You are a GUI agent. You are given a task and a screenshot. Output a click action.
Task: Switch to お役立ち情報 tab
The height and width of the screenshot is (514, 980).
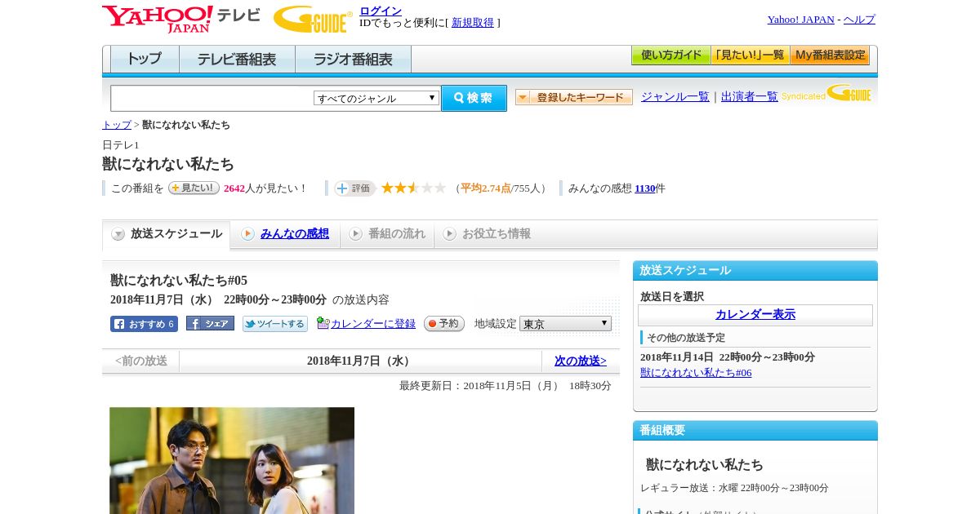tap(487, 234)
